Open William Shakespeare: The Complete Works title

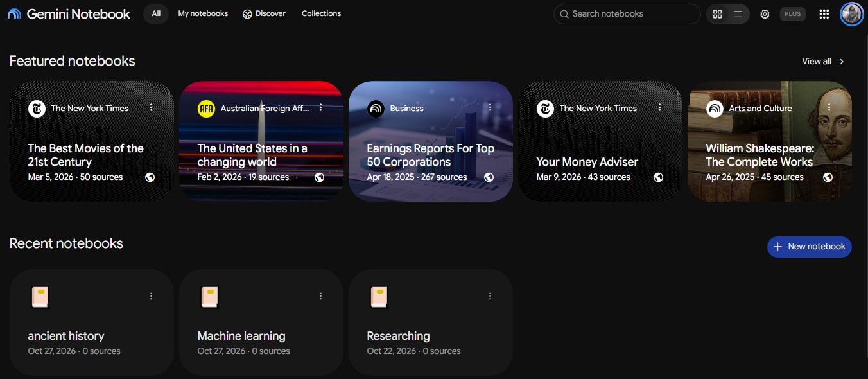point(760,155)
